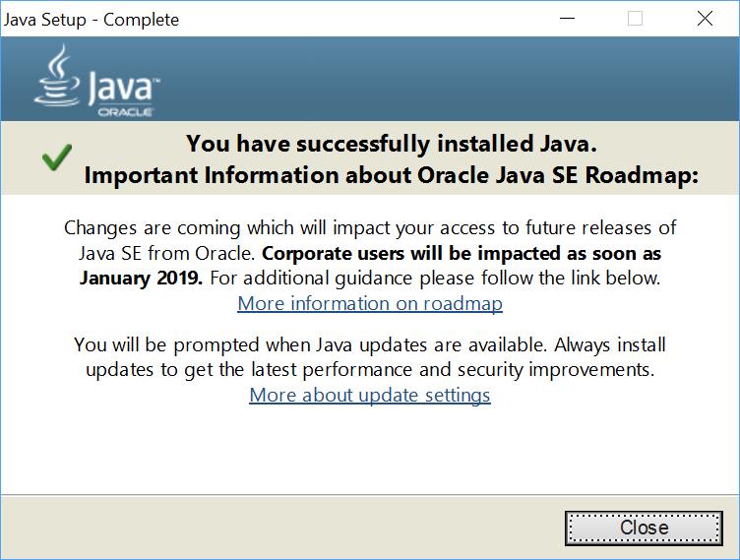Viewport: 740px width, 560px height.
Task: Open the More information on roadmap link
Action: (x=370, y=303)
